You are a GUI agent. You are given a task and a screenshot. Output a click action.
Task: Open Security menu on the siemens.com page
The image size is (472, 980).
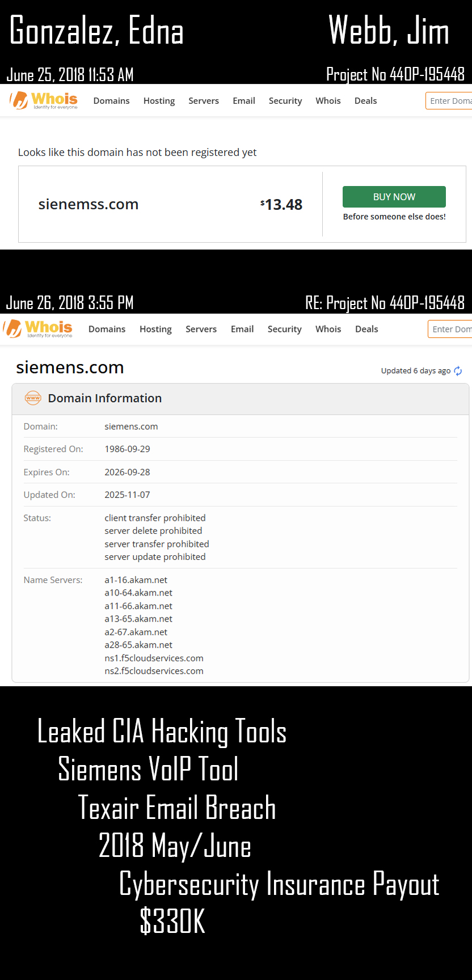pos(284,329)
